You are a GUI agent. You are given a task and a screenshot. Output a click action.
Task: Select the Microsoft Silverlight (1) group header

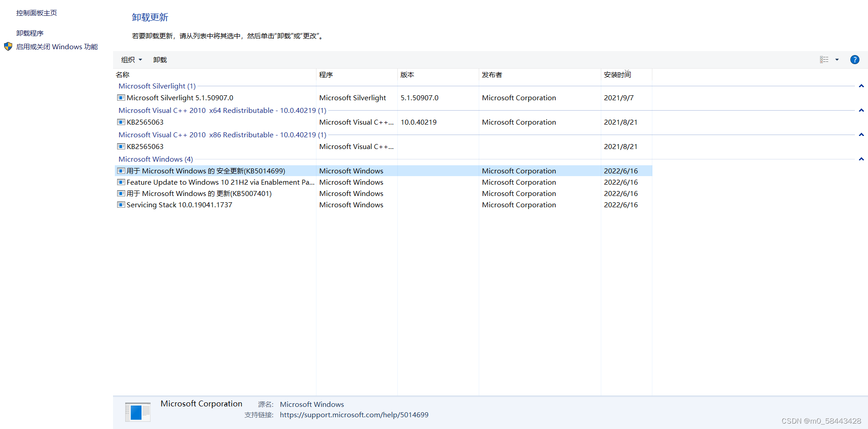click(x=157, y=86)
